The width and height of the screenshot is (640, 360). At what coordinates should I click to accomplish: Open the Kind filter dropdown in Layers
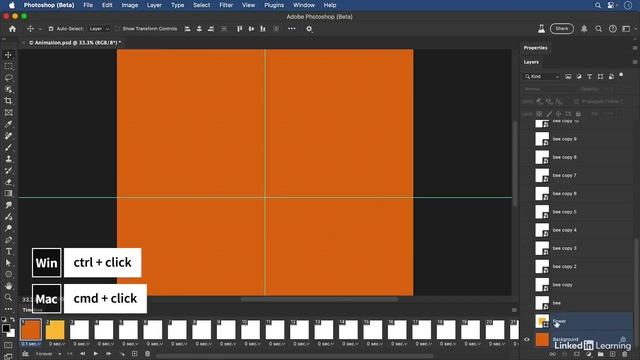tap(542, 76)
